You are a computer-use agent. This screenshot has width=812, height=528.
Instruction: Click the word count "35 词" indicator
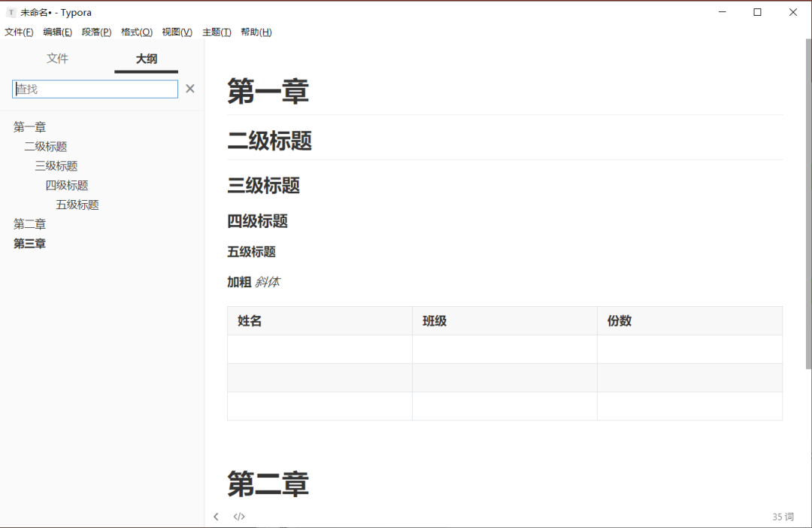[x=783, y=517]
